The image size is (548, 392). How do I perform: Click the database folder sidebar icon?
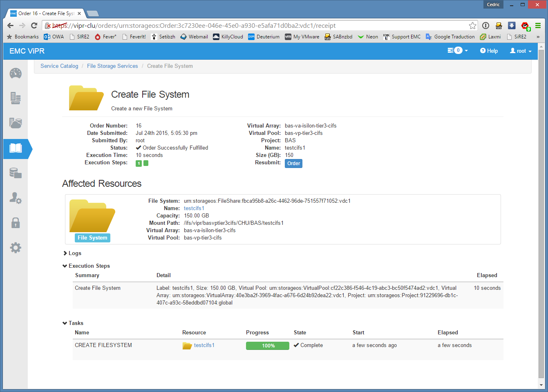16,173
